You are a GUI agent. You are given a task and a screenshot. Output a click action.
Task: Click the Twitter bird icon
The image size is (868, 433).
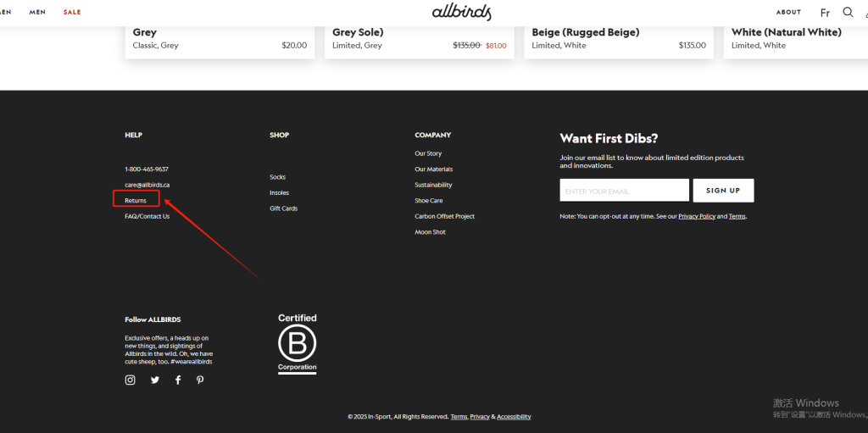pos(154,380)
